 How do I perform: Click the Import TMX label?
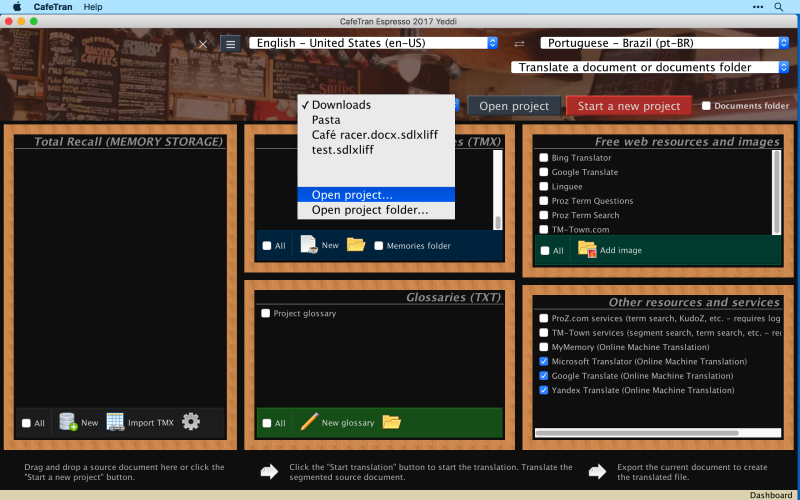click(151, 422)
